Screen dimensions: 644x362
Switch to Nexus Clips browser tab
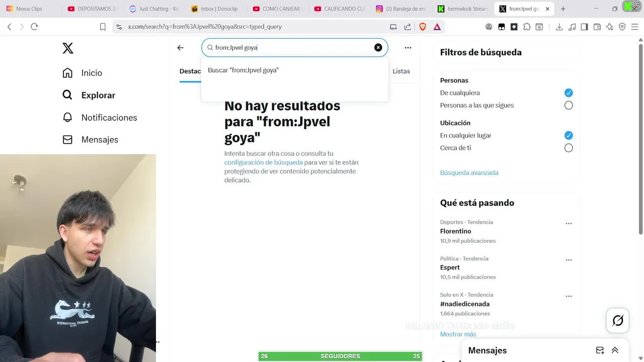(29, 9)
